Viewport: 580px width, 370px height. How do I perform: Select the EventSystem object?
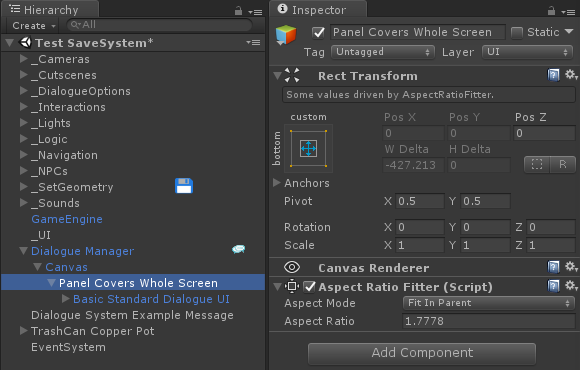coord(68,347)
